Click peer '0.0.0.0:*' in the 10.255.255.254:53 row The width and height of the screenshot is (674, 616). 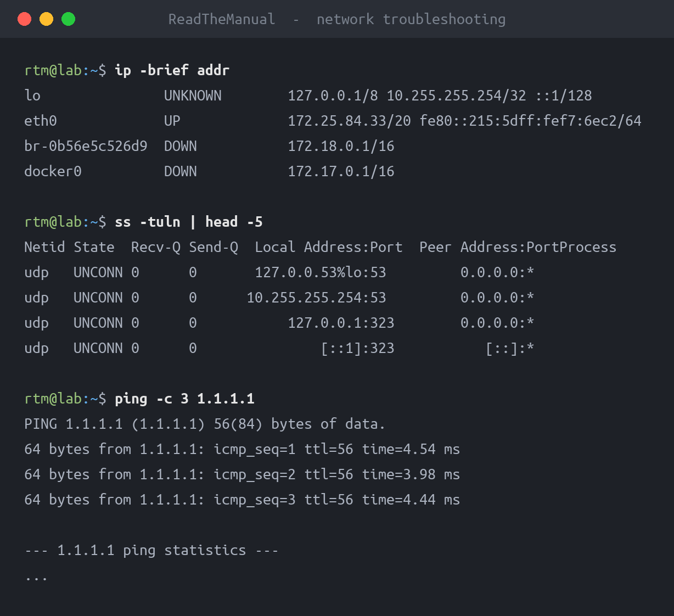pyautogui.click(x=497, y=298)
